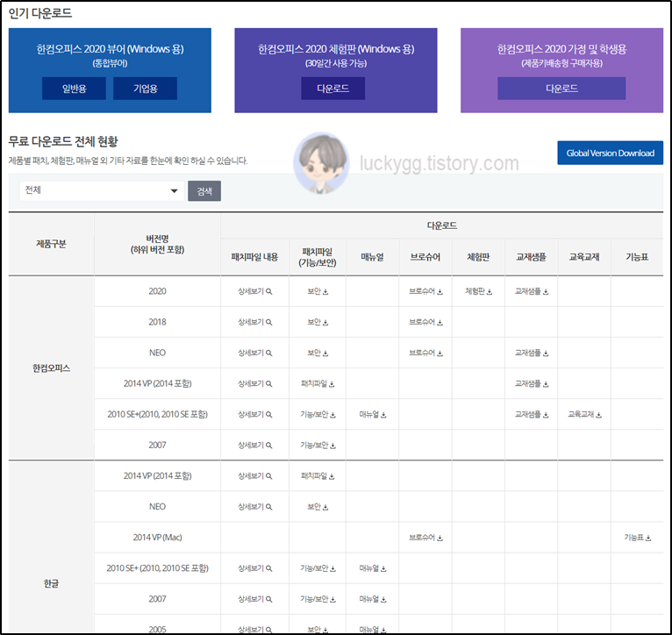The width and height of the screenshot is (672, 635).
Task: Click the 무료 다운로드 전체 현황 heading
Action: click(63, 141)
